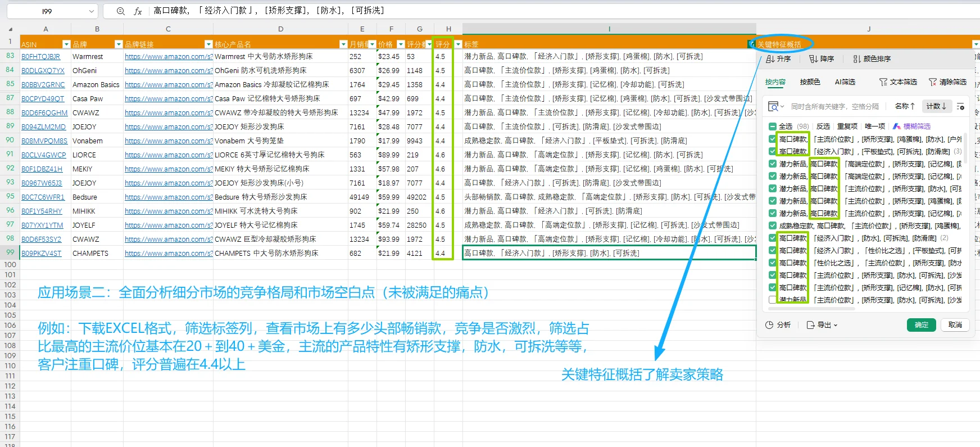Click the fx insert function icon

[x=138, y=11]
